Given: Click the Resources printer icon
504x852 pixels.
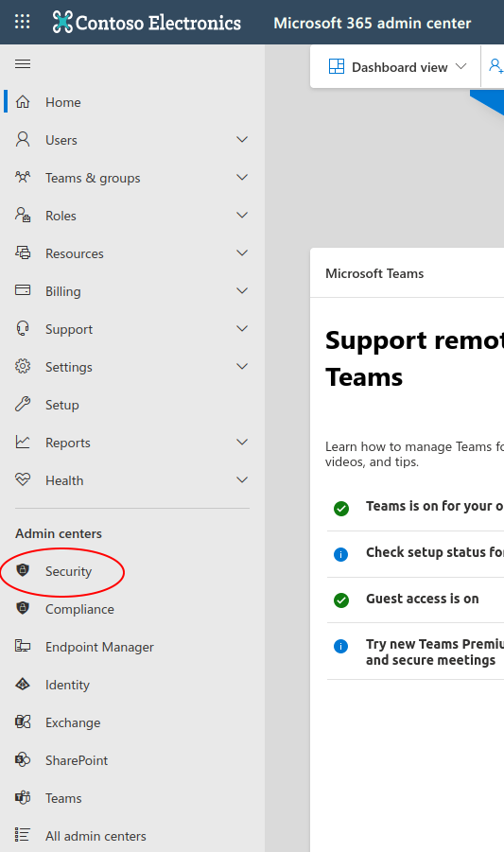Looking at the screenshot, I should click(23, 252).
